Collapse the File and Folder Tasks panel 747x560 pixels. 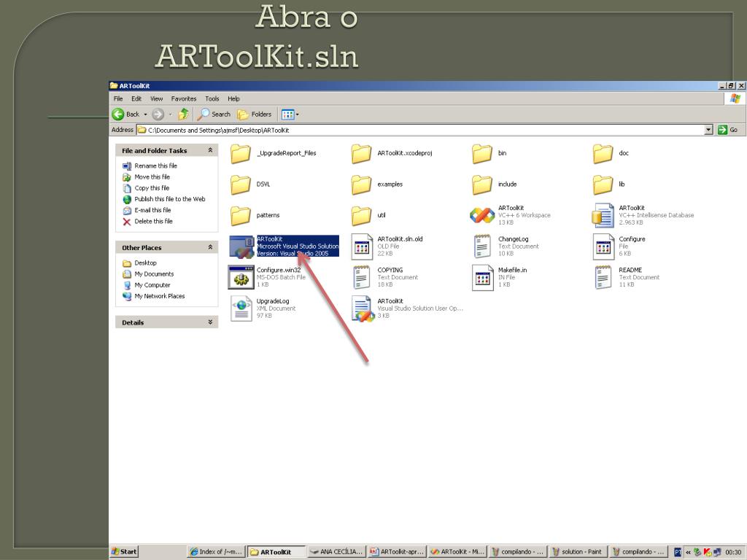tap(210, 150)
